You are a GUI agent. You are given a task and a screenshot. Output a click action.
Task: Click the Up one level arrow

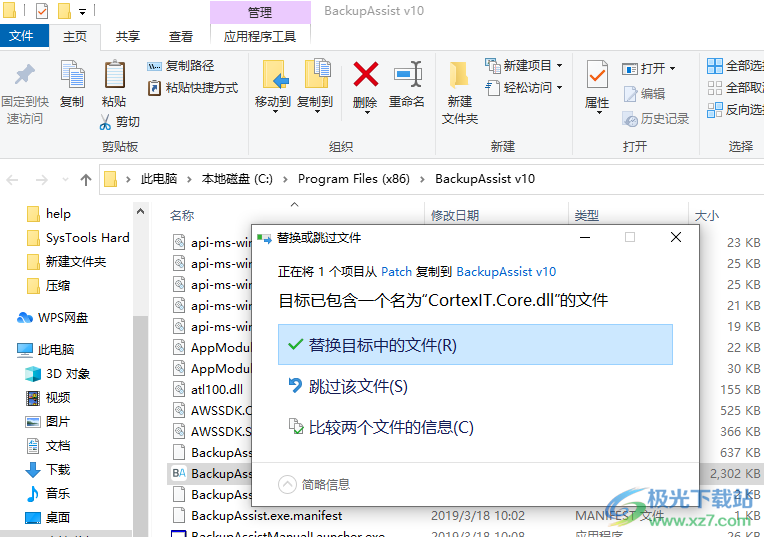click(86, 180)
